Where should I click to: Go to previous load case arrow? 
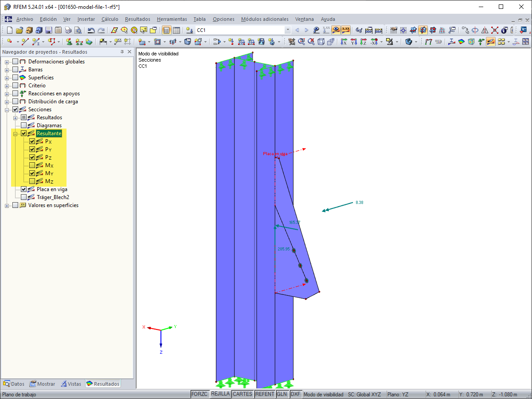297,30
